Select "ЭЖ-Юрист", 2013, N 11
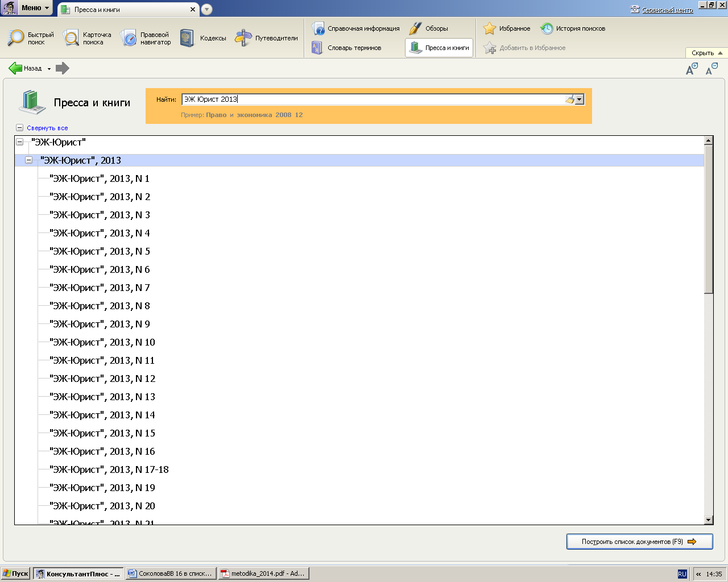This screenshot has width=728, height=582. pos(102,360)
